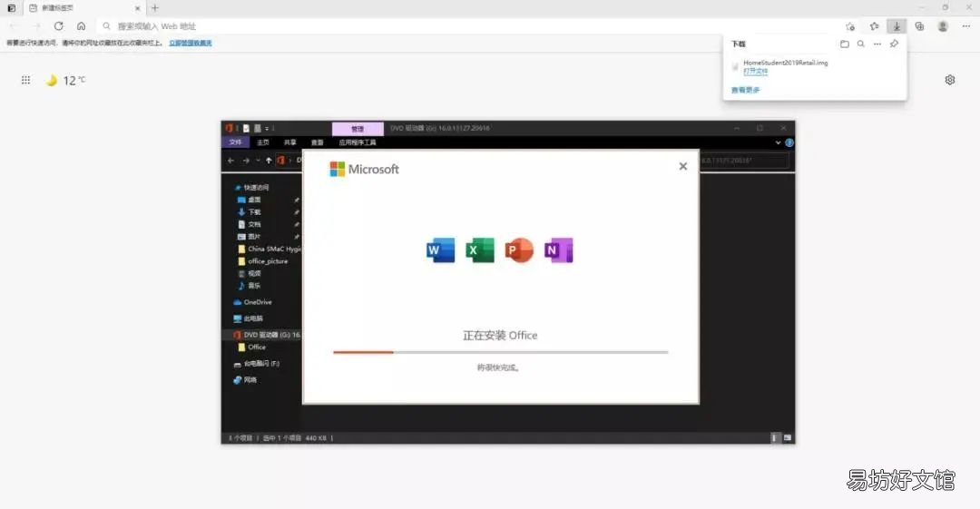Select 图片 in Explorer sidebar

(x=250, y=237)
